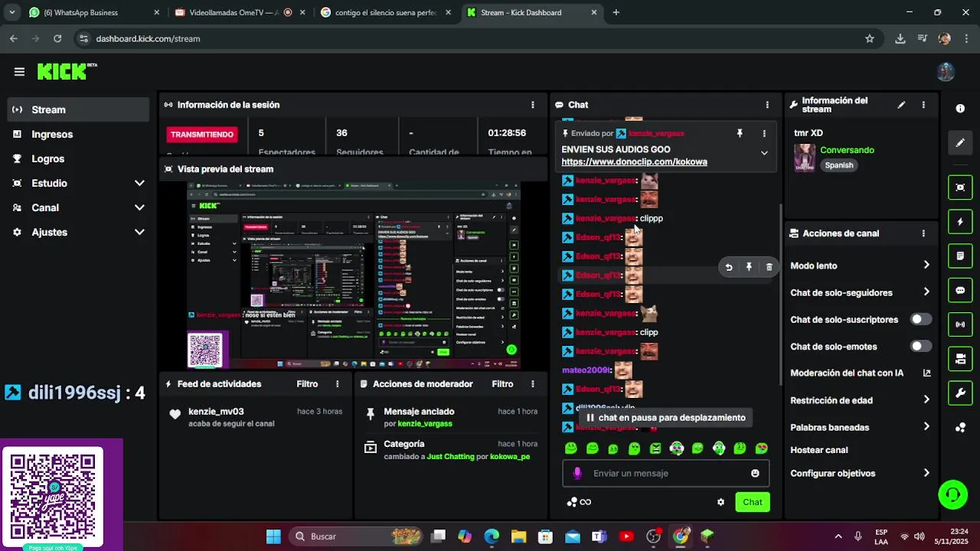The width and height of the screenshot is (980, 551).
Task: Open the donoclip.com/kokowa link
Action: [x=634, y=162]
